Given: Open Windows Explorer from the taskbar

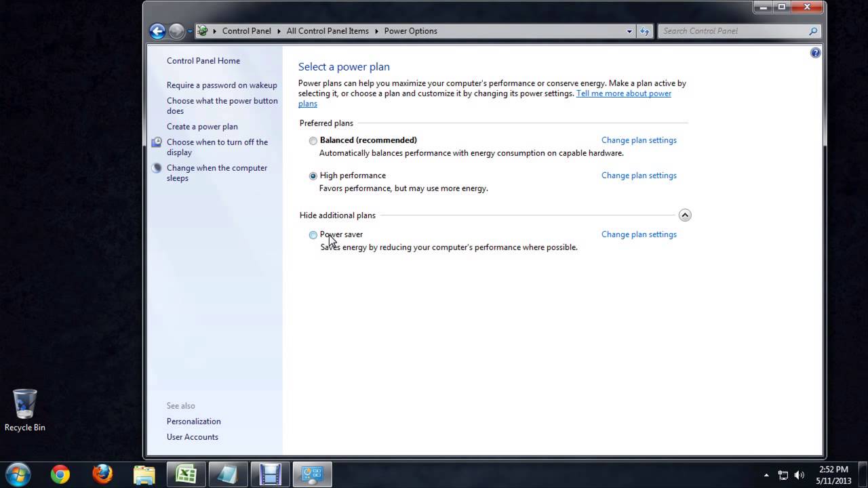Looking at the screenshot, I should point(144,474).
